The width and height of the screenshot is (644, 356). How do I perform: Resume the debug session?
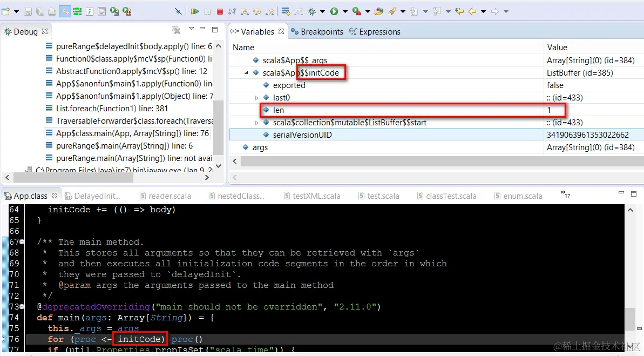195,11
